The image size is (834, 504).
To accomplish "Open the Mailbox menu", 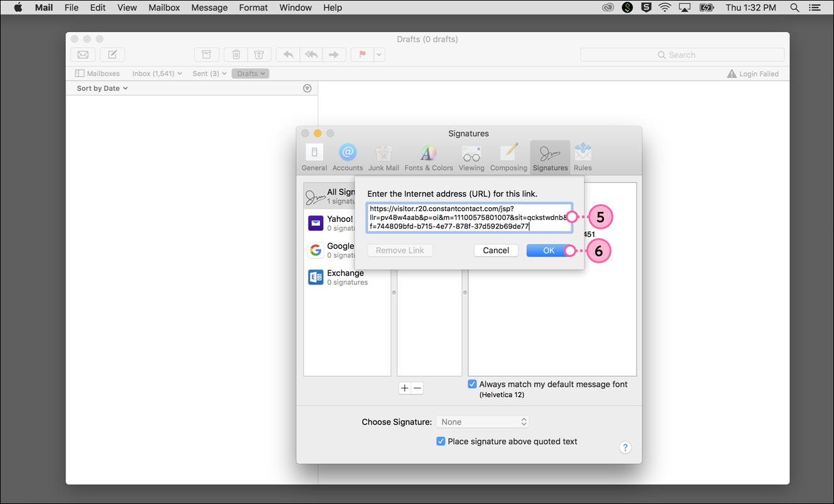I will (164, 8).
